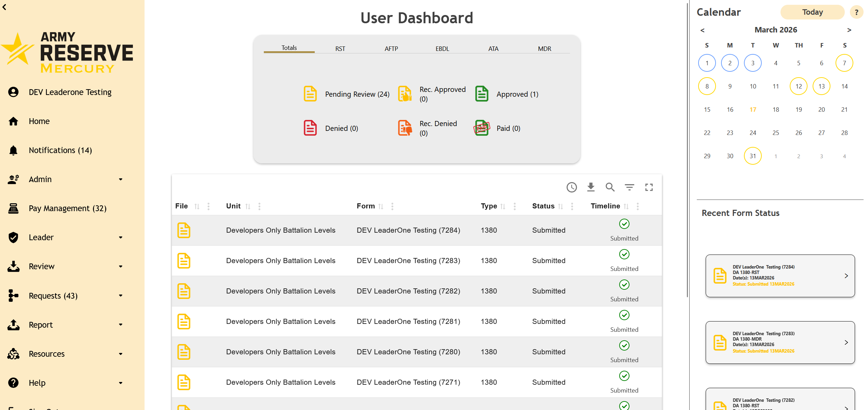The image size is (868, 410).
Task: Switch to the MDR tab
Action: [544, 49]
